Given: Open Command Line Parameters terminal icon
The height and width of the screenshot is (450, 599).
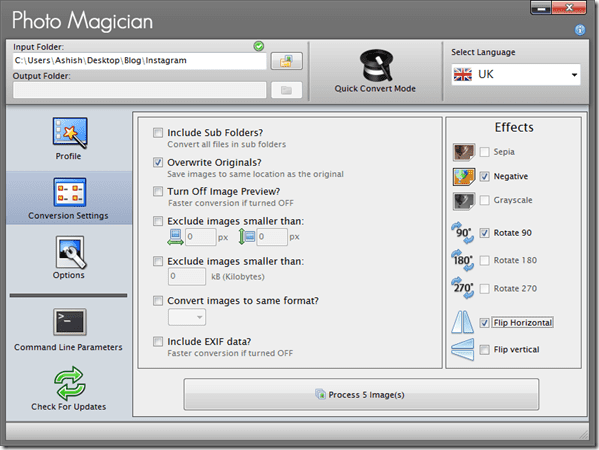Looking at the screenshot, I should (70, 322).
